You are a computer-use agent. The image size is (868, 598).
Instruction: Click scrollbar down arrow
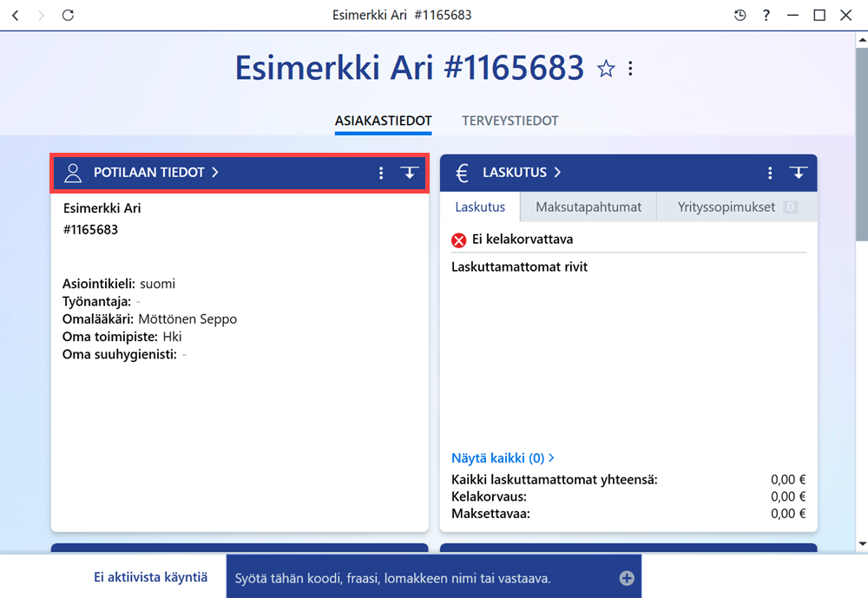pyautogui.click(x=862, y=543)
